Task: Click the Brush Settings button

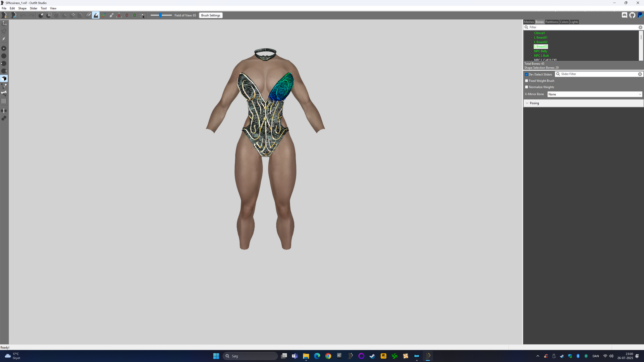Action: pyautogui.click(x=211, y=15)
